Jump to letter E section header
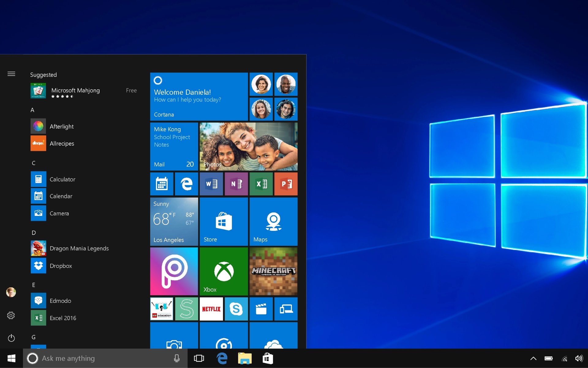The image size is (588, 368). pos(34,285)
